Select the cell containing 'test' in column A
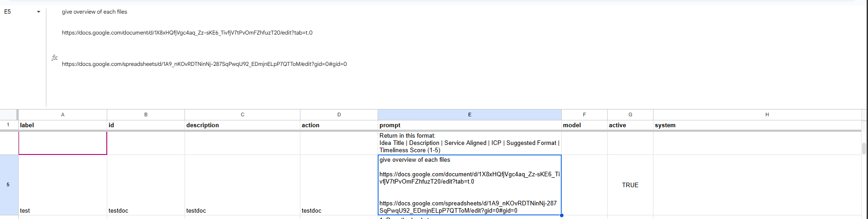Screen dimensions: 868x219 (x=63, y=185)
